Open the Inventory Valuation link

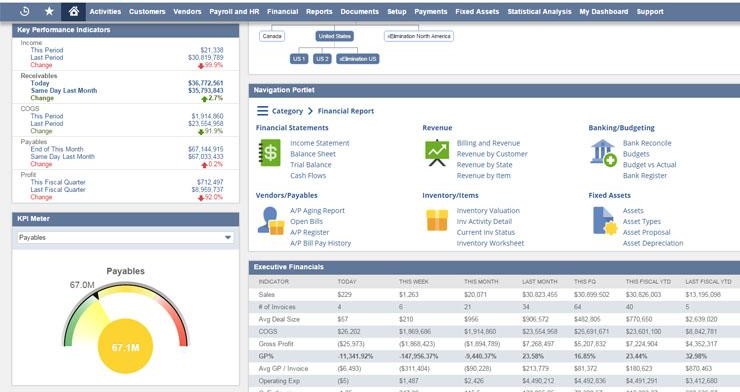(x=488, y=210)
